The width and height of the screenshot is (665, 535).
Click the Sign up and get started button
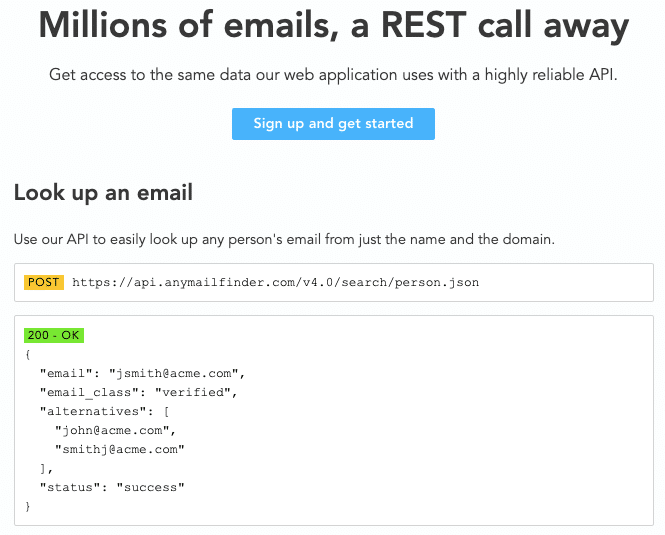click(x=333, y=124)
